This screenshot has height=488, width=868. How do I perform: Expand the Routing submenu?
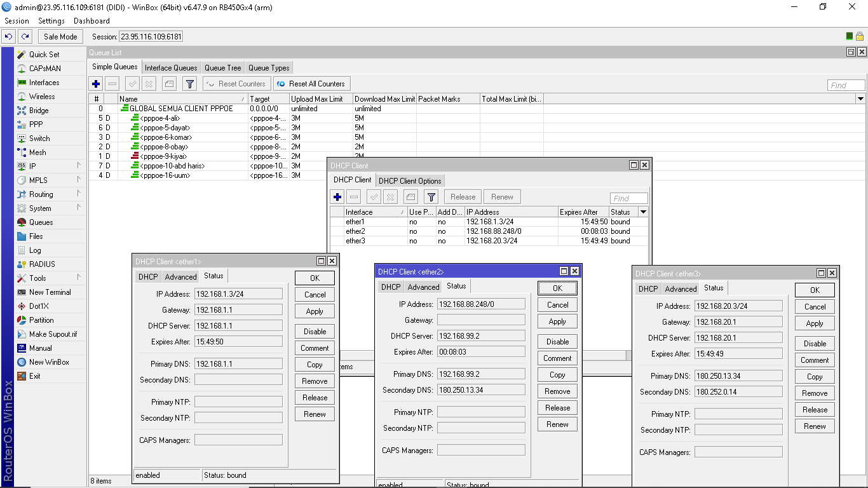[50, 194]
